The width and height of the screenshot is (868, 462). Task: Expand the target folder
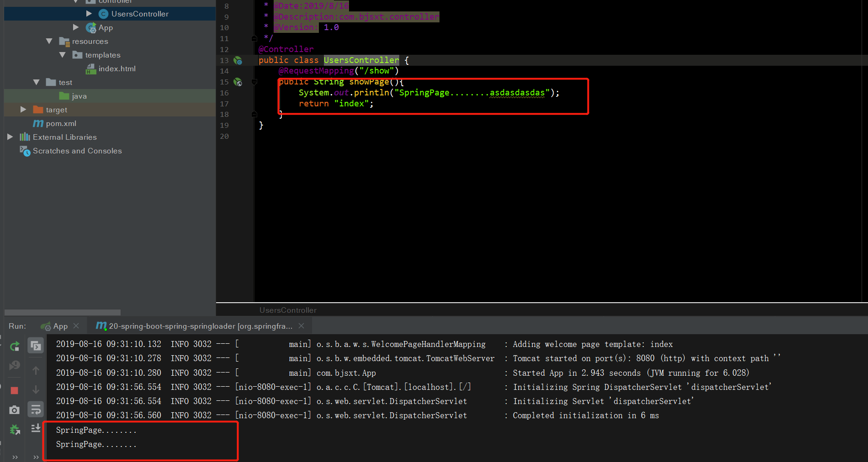(x=23, y=110)
